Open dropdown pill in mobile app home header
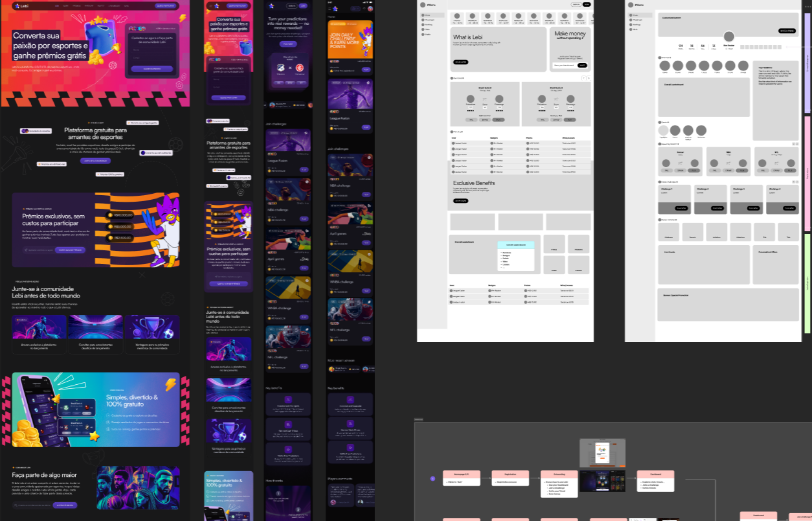The image size is (812, 521). tap(356, 9)
